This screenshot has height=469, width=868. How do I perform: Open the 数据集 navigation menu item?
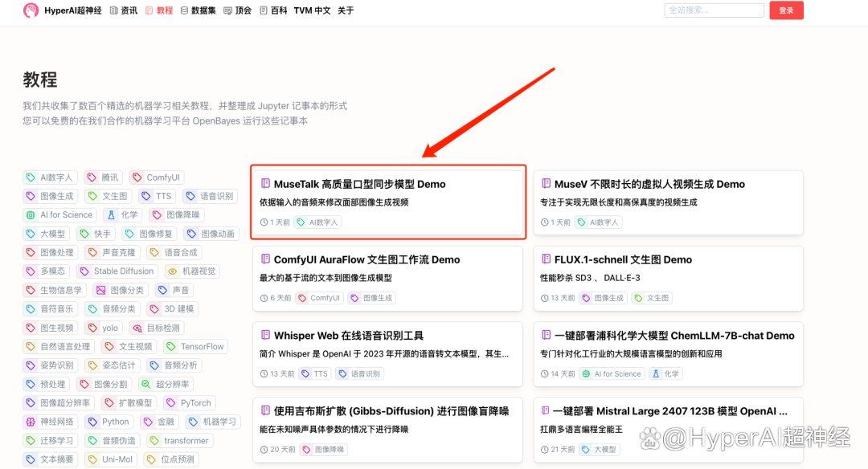[x=199, y=10]
